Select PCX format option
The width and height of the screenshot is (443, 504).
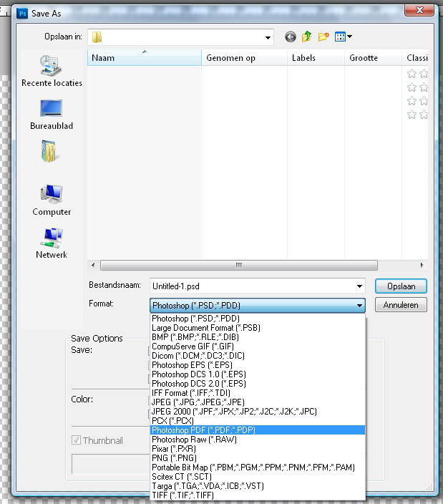(x=258, y=421)
